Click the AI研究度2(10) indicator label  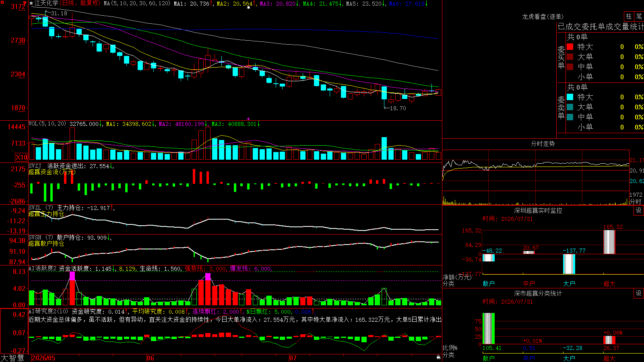[49, 312]
